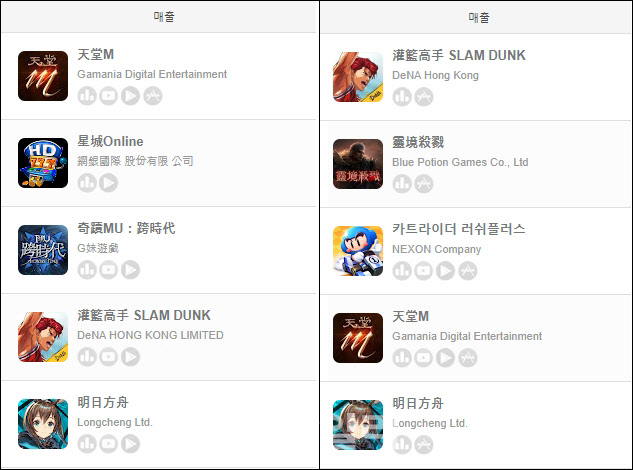The width and height of the screenshot is (633, 470).
Task: Click the stats chart icon for 靈境殺戮
Action: (x=402, y=184)
